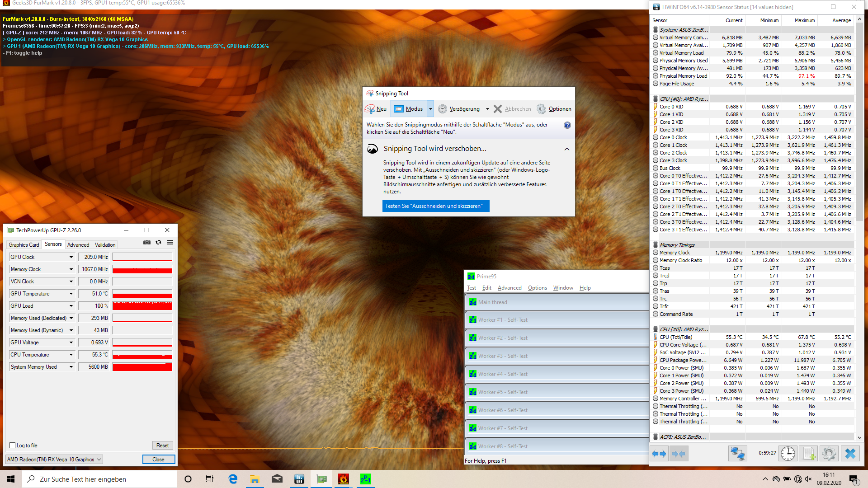Click Testen Sie Ausschneiden und skizzieren button

point(435,206)
